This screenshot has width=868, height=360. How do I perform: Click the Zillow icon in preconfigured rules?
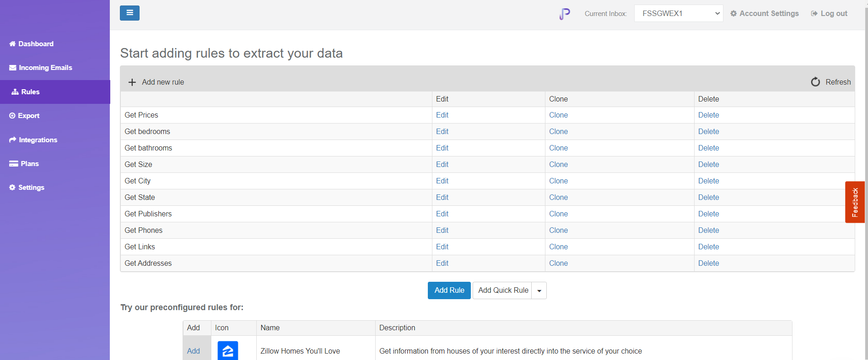227,351
